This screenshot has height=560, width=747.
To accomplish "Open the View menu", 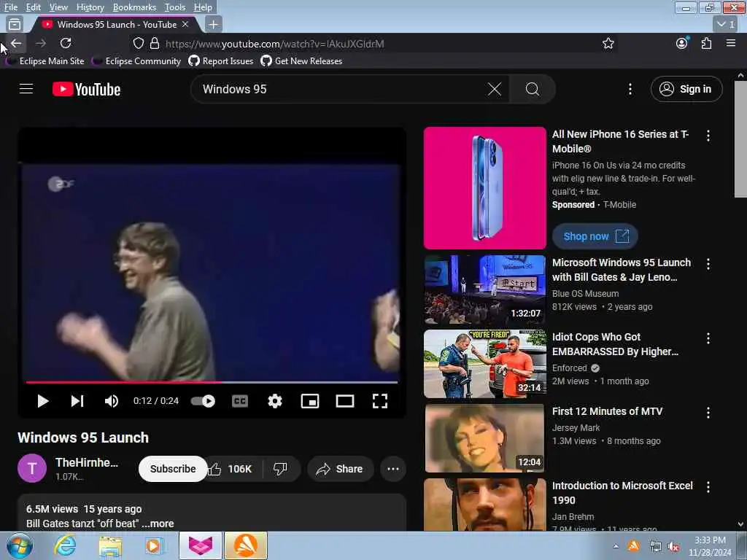I will 58,7.
